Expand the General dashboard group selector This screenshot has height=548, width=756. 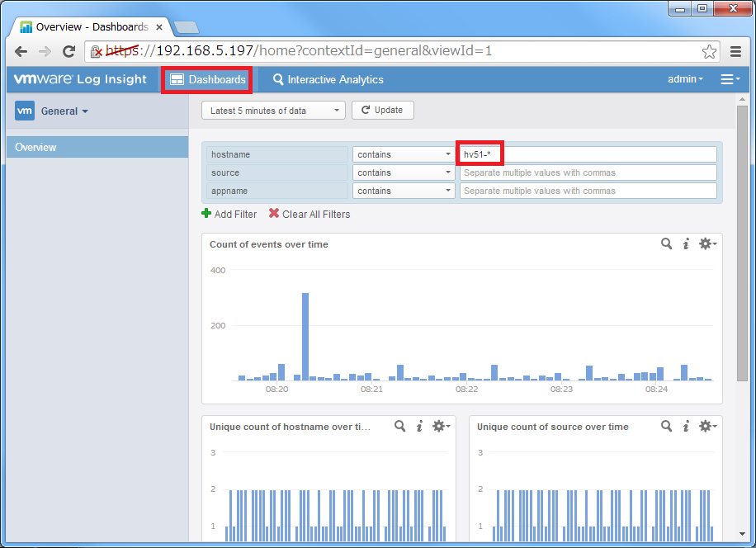[x=64, y=111]
